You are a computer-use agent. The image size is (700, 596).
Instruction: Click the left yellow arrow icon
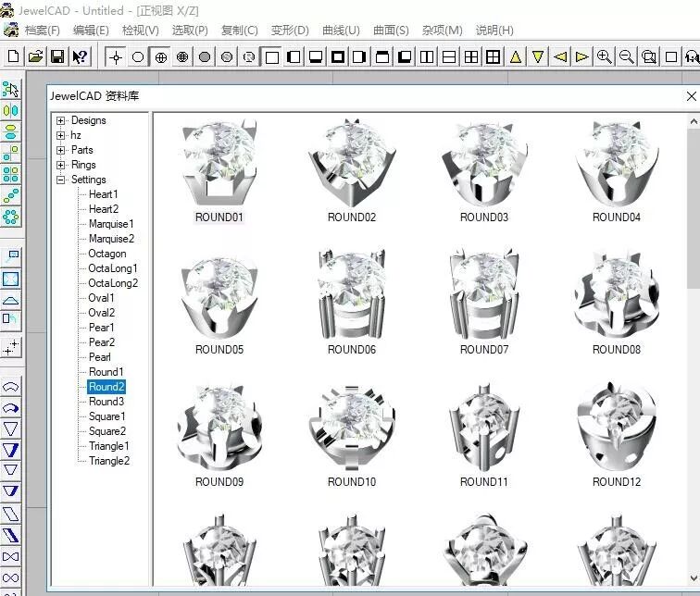560,57
